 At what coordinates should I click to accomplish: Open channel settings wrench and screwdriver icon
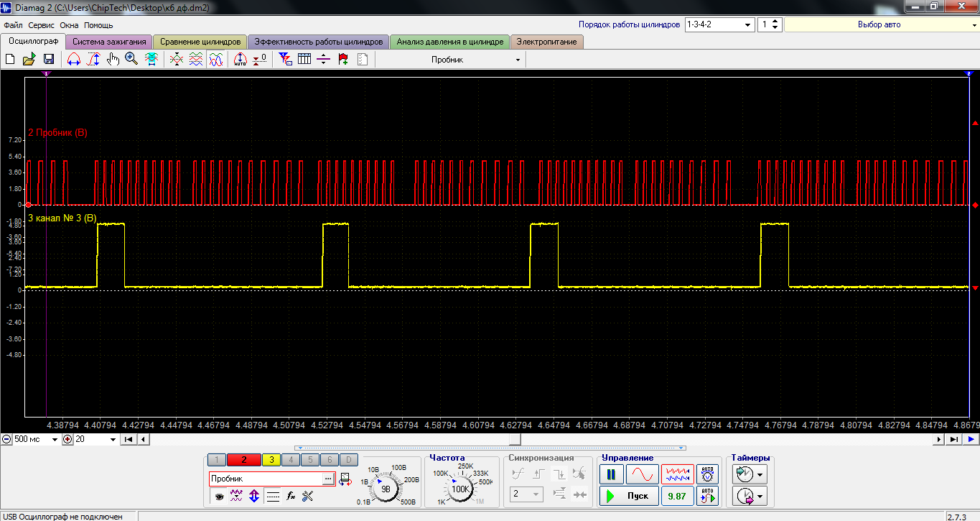click(308, 496)
